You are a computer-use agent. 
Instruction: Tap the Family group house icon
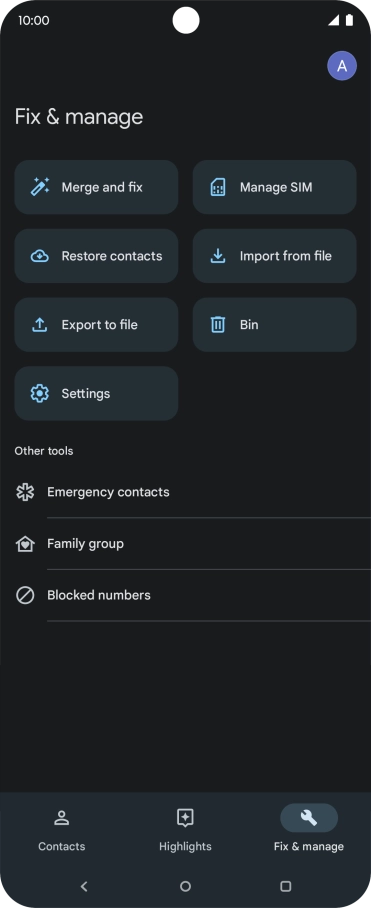tap(25, 544)
